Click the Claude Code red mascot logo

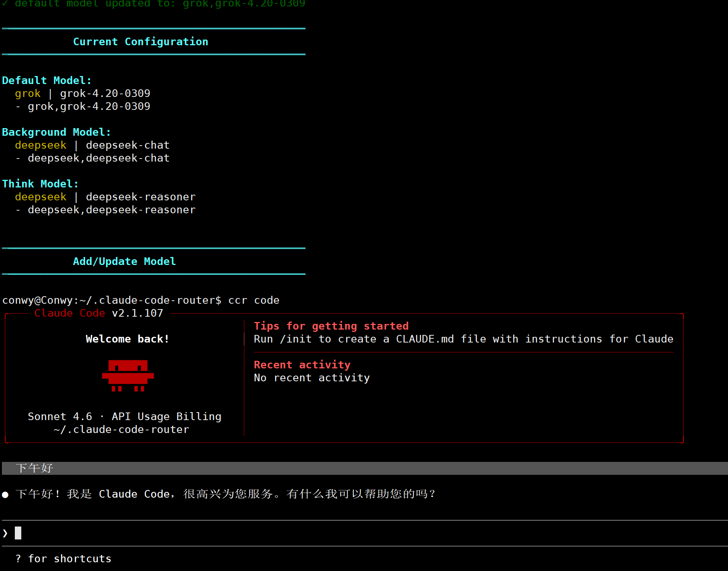coord(128,376)
